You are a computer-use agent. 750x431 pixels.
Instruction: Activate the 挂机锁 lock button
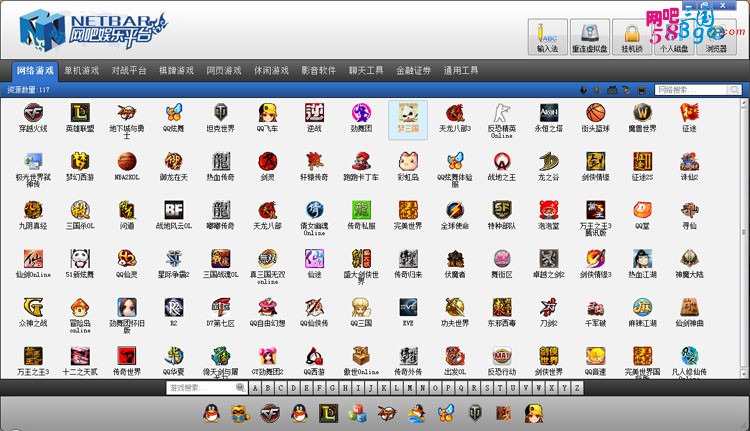(x=632, y=37)
